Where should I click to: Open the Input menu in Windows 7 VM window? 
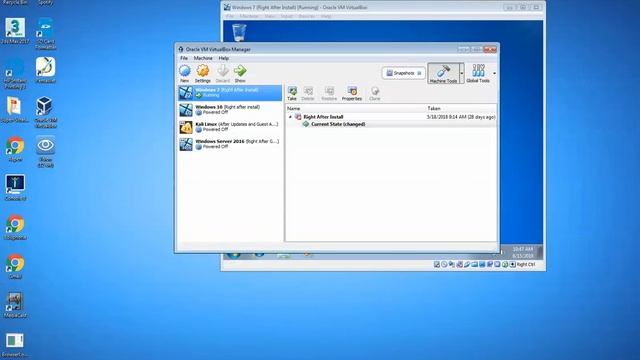(287, 16)
